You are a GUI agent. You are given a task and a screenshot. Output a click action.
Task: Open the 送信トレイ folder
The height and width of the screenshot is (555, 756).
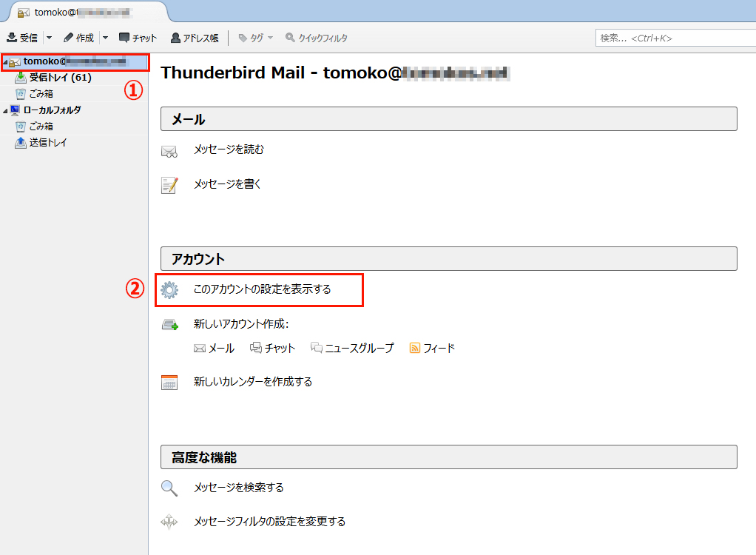pos(48,143)
